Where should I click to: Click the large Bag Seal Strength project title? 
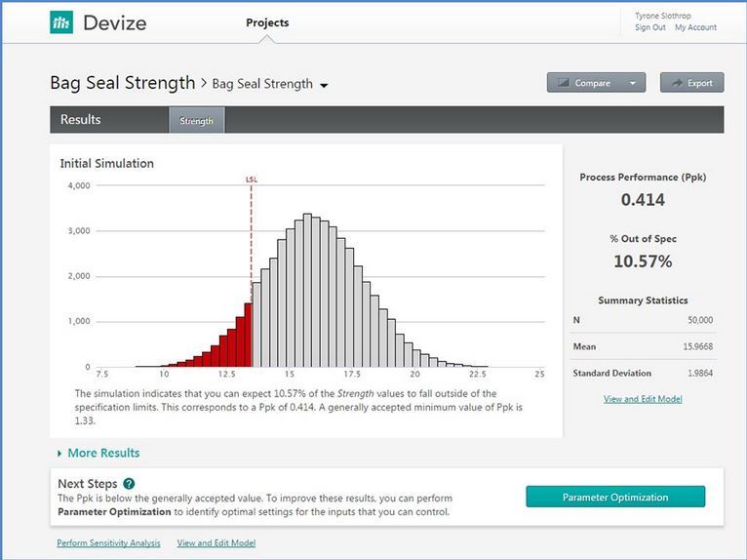123,83
